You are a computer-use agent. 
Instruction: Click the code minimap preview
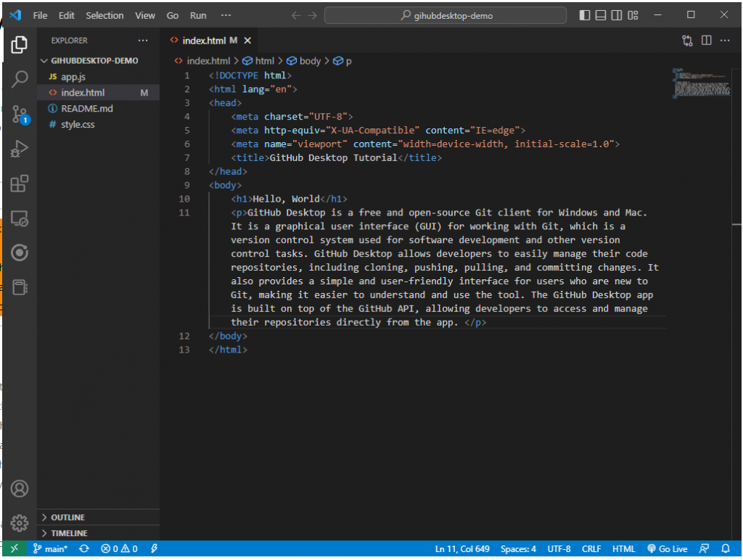(702, 83)
